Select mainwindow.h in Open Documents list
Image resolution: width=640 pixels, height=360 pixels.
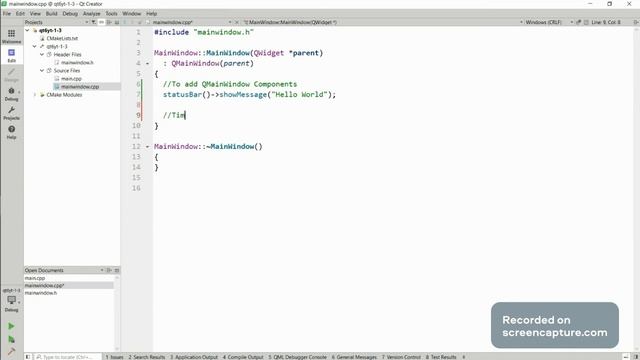click(41, 293)
